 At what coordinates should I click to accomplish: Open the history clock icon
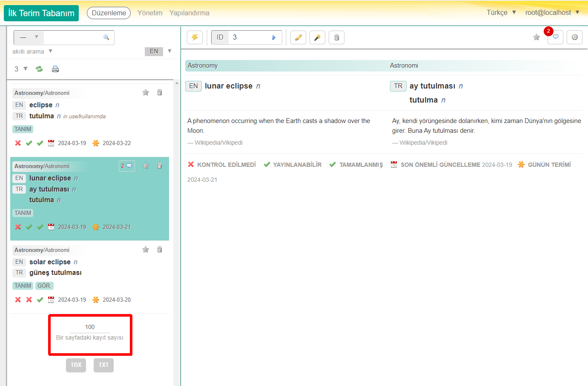pyautogui.click(x=574, y=37)
